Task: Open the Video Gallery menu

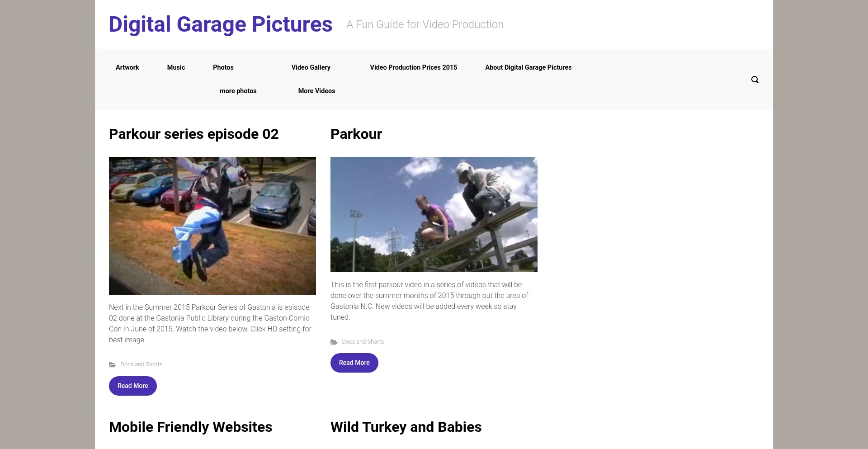Action: pyautogui.click(x=311, y=67)
